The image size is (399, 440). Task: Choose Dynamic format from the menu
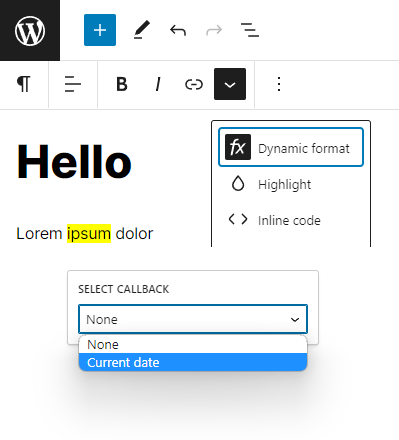[291, 147]
